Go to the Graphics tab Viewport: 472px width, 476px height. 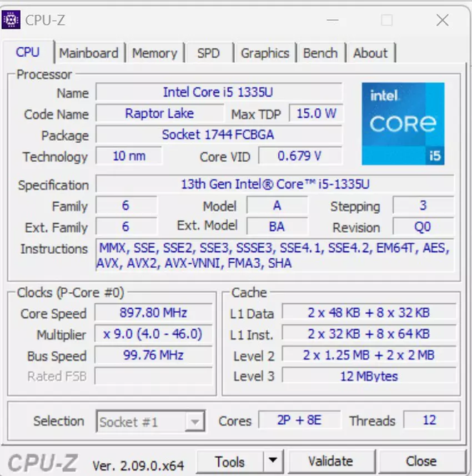tap(265, 53)
